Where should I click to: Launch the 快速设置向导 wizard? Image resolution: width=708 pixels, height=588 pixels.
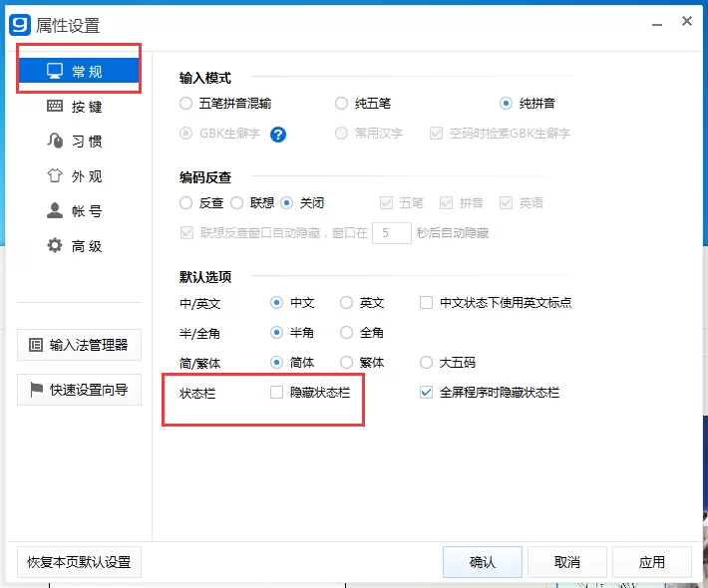click(x=79, y=390)
